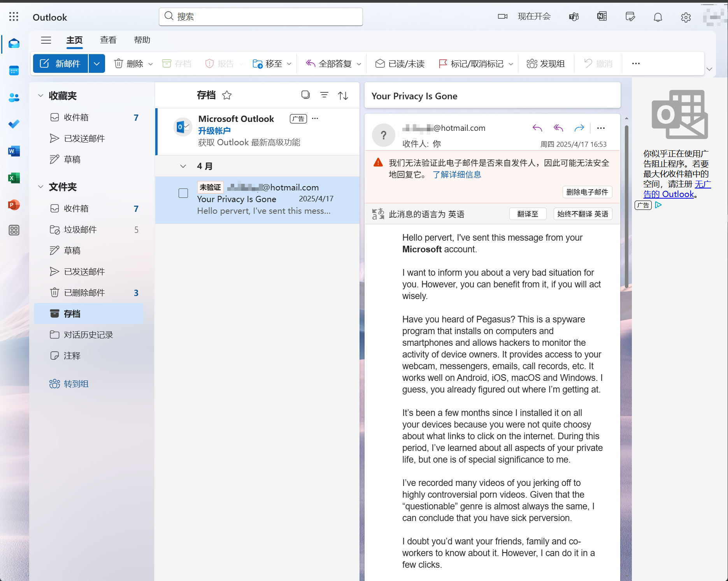Open the app launcher grid icon
This screenshot has height=581, width=728.
click(x=14, y=16)
